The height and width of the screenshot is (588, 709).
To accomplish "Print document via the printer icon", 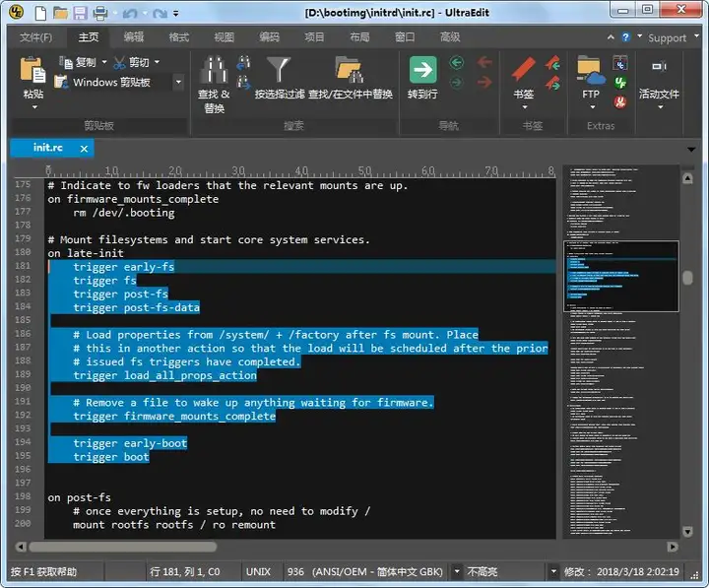I will (99, 13).
